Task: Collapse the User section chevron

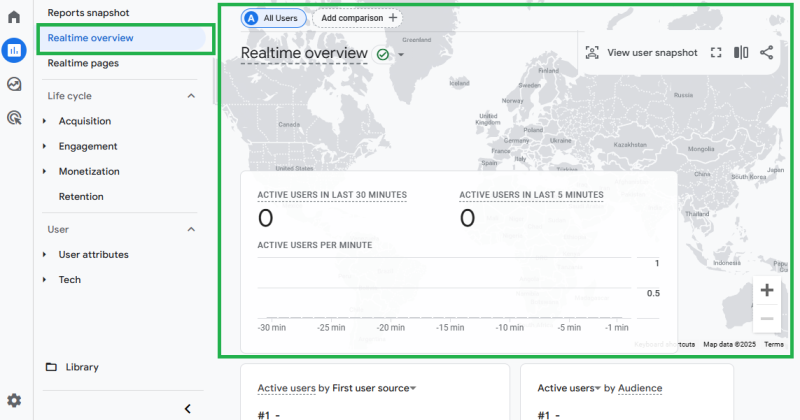Action: (191, 230)
